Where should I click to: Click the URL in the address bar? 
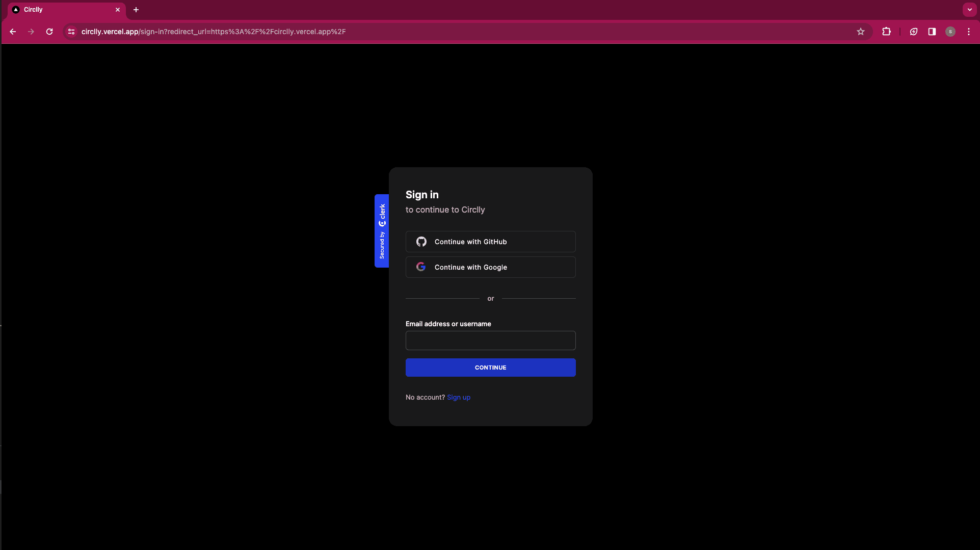(x=214, y=32)
